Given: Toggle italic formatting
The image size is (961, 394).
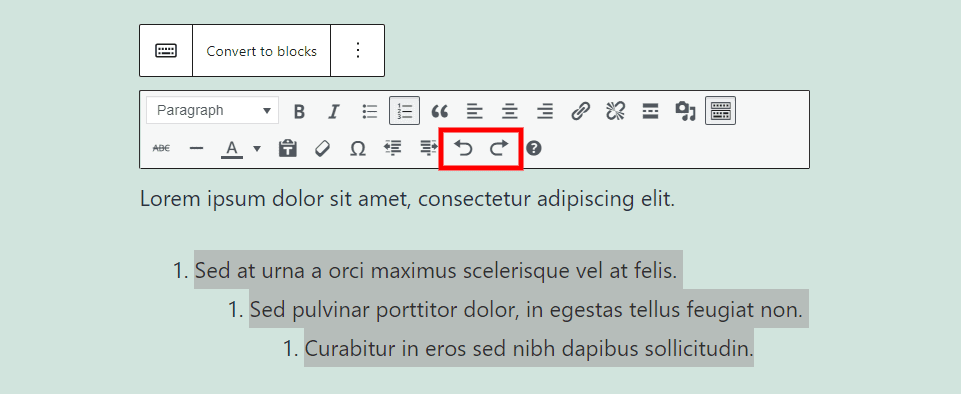Looking at the screenshot, I should tap(333, 112).
